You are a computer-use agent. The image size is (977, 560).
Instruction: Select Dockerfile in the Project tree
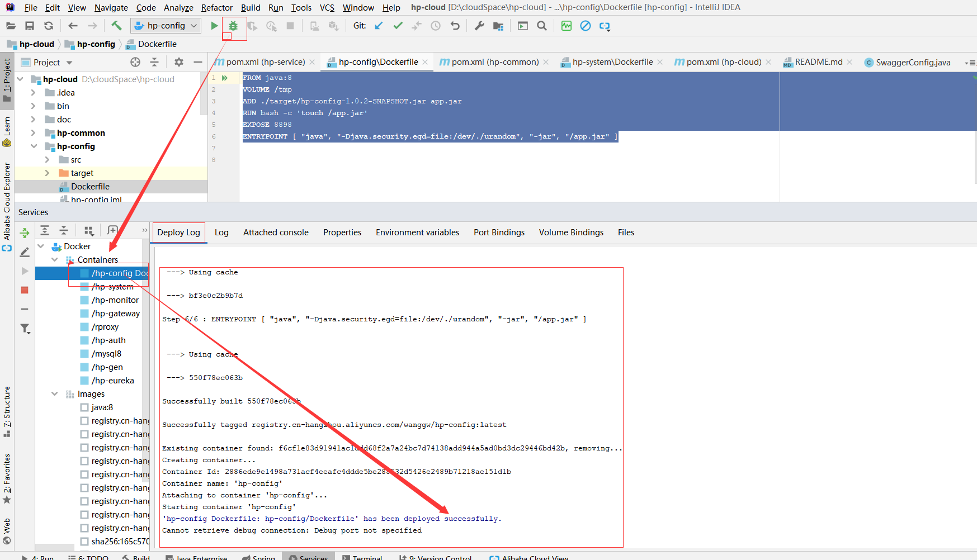pos(90,187)
